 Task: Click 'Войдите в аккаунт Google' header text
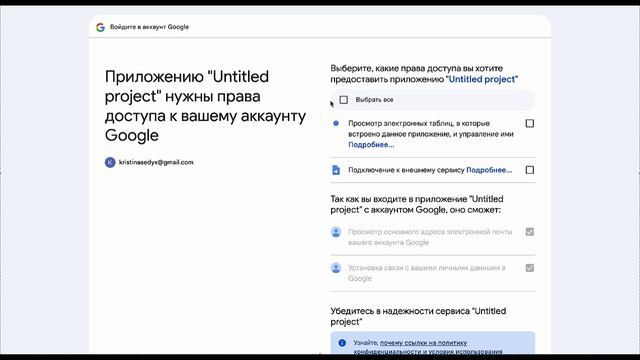[149, 27]
